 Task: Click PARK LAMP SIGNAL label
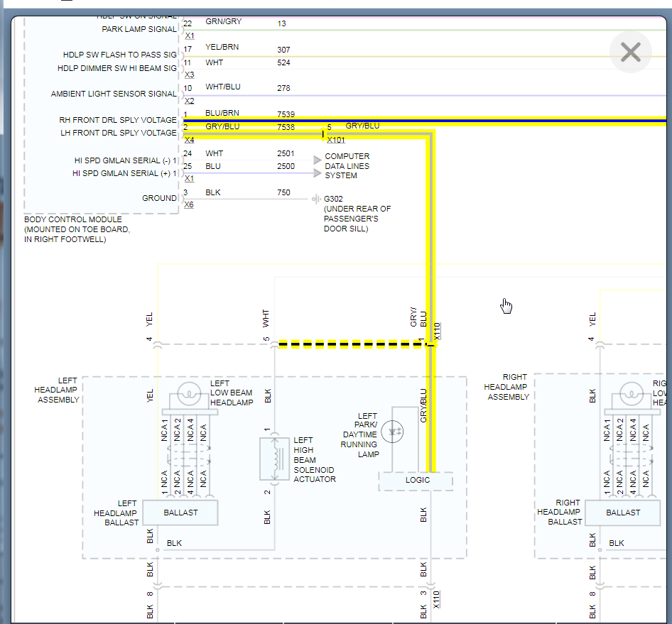click(x=139, y=29)
